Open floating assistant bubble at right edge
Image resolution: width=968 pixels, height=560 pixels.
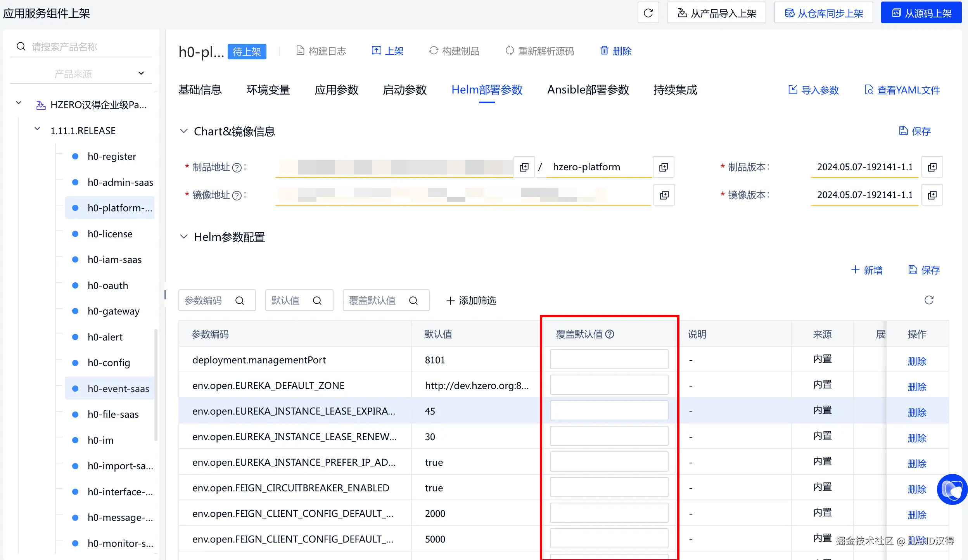point(952,489)
